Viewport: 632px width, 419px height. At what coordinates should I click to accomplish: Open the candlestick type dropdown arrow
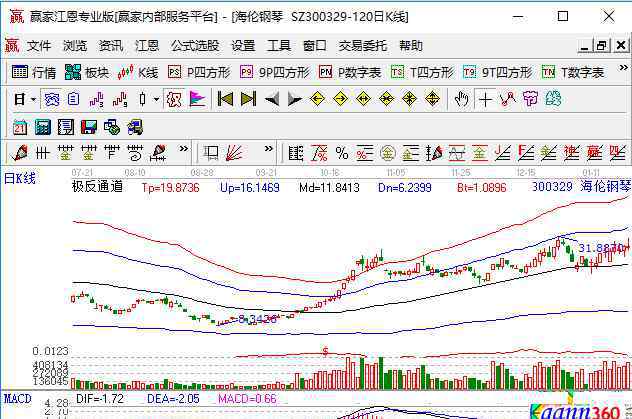click(x=156, y=99)
